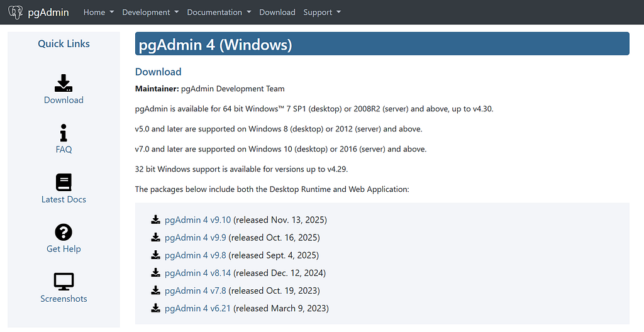Image resolution: width=644 pixels, height=332 pixels.
Task: Open the Latest Docs quick link label
Action: click(64, 199)
